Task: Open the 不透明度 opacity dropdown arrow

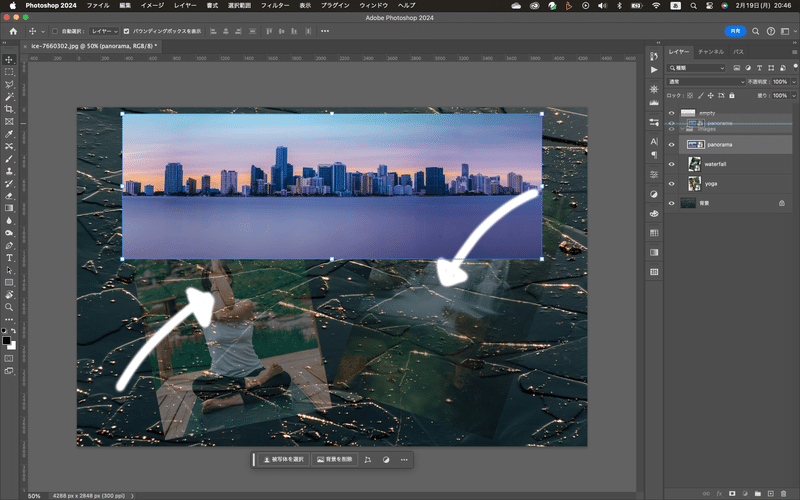Action: [794, 82]
